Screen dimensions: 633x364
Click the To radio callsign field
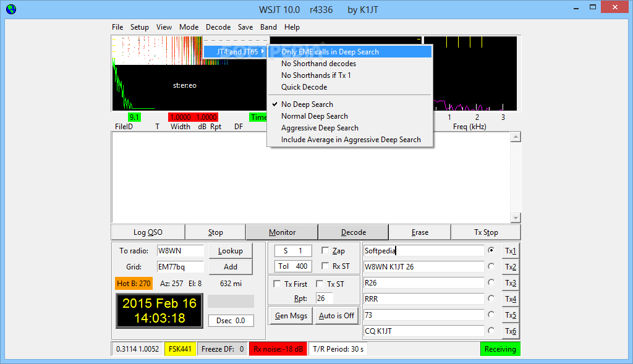pyautogui.click(x=180, y=251)
